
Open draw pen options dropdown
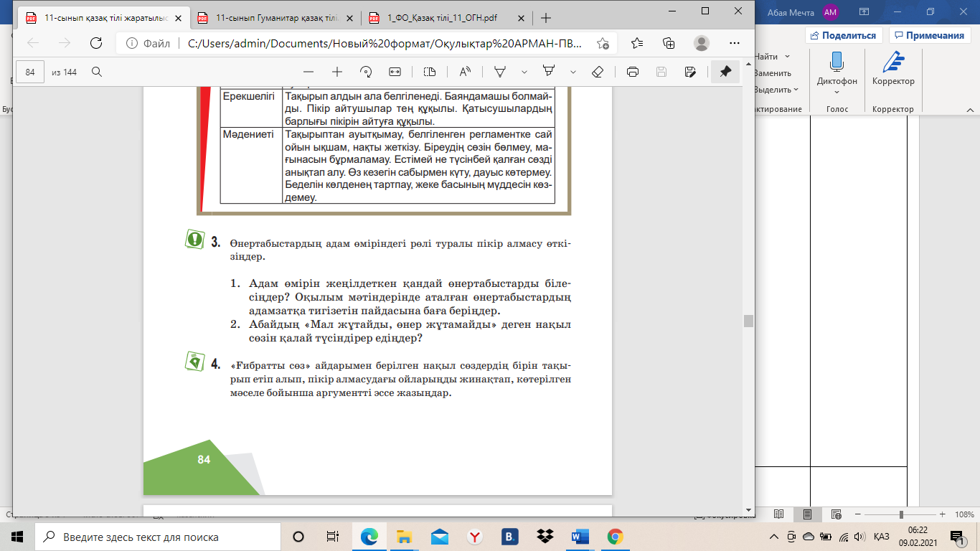pyautogui.click(x=524, y=72)
